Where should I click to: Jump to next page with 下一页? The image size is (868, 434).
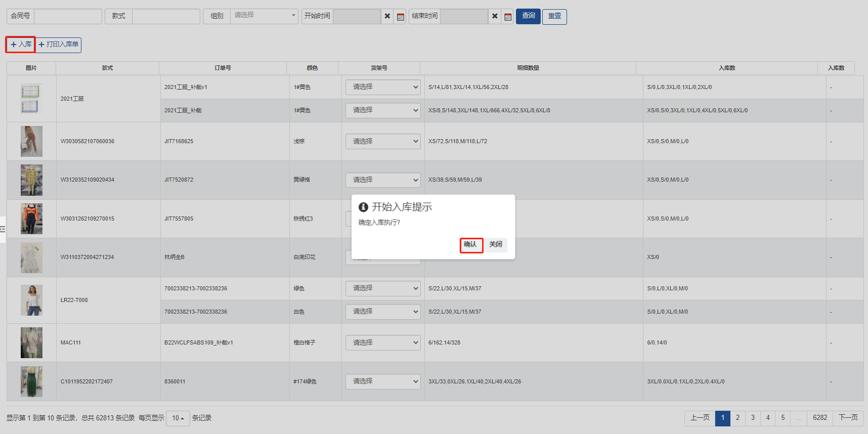(848, 418)
